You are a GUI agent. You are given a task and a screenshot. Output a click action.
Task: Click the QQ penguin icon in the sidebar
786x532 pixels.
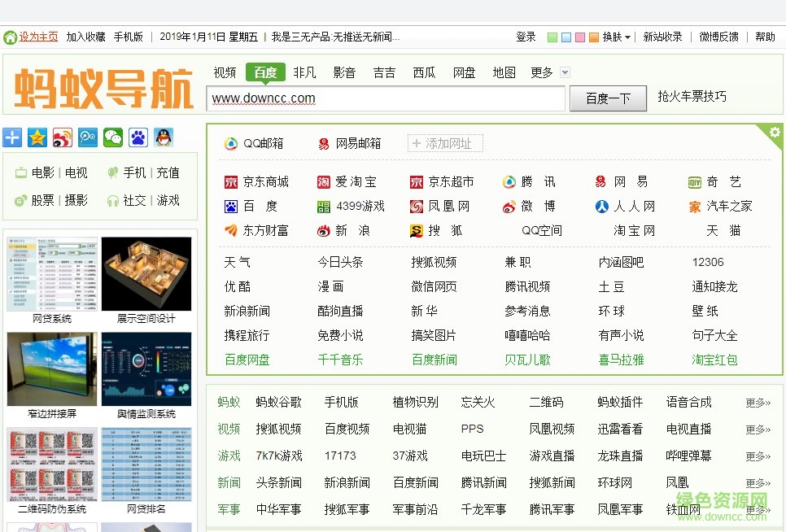[x=163, y=138]
